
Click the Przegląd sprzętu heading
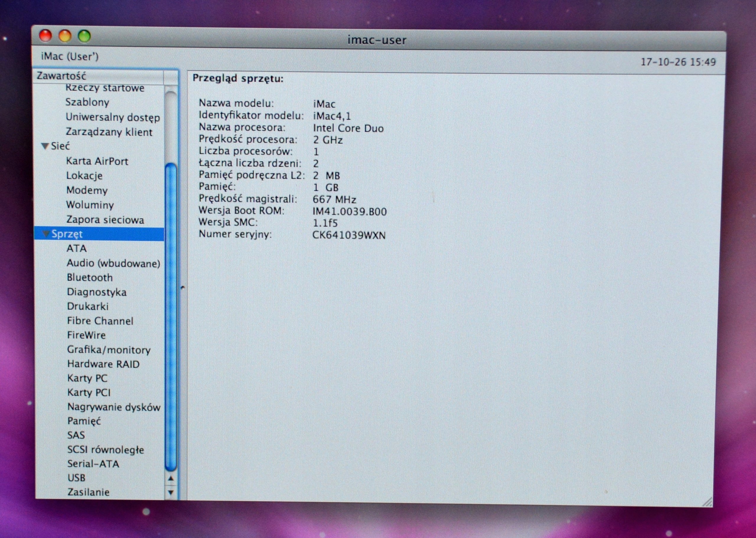(238, 79)
